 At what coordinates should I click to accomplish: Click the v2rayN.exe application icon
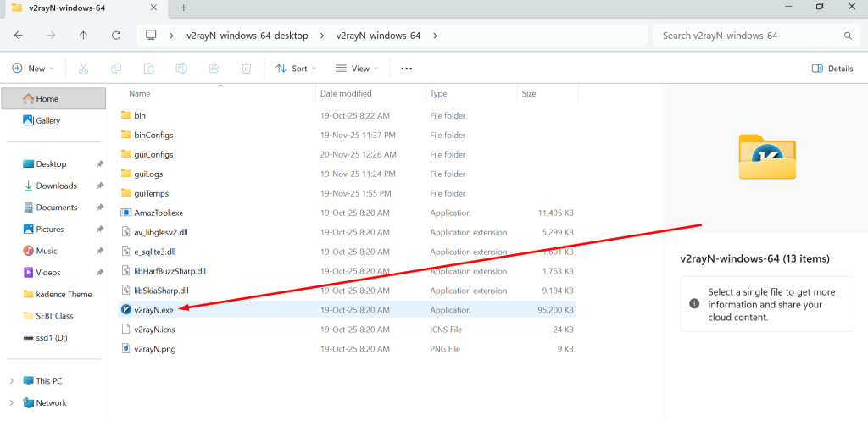click(125, 310)
